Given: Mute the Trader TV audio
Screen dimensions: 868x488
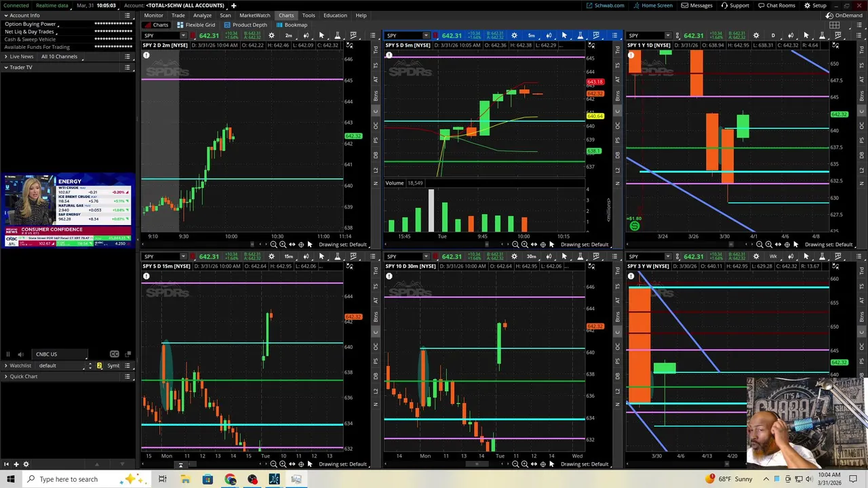Looking at the screenshot, I should pyautogui.click(x=20, y=354).
